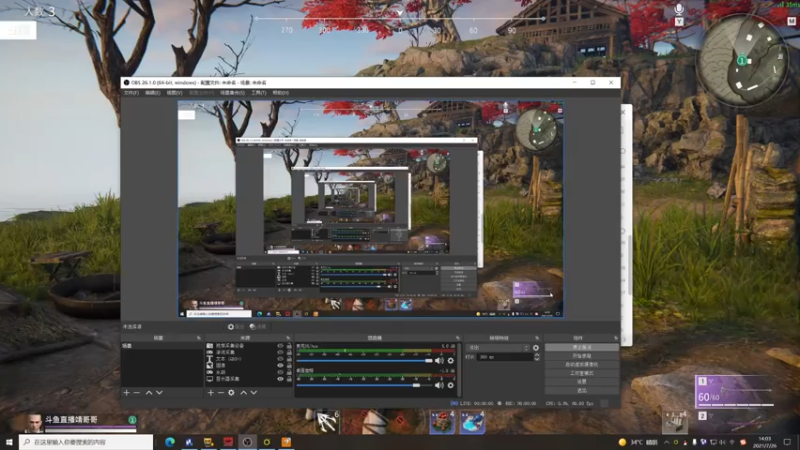This screenshot has height=450, width=800.
Task: Pop out the Sources dock panel
Action: tap(288, 338)
